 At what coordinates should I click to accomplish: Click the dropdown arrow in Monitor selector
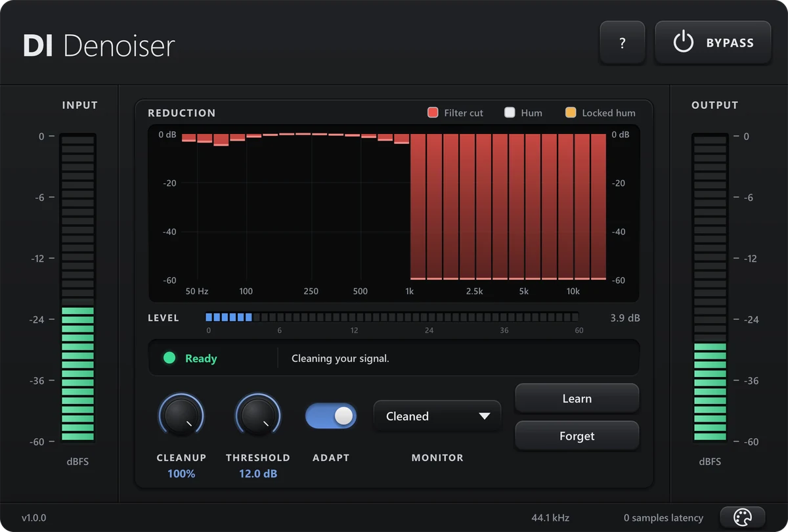[x=485, y=416]
